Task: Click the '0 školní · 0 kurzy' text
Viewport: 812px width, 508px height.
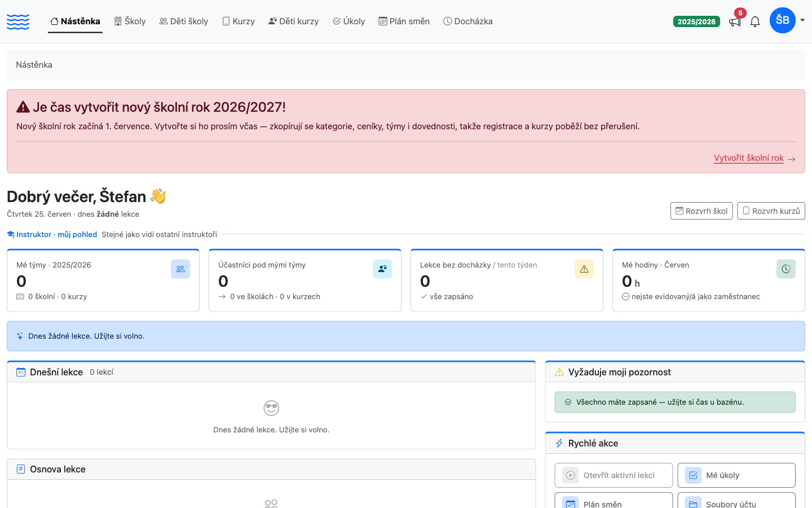Action: coord(58,296)
